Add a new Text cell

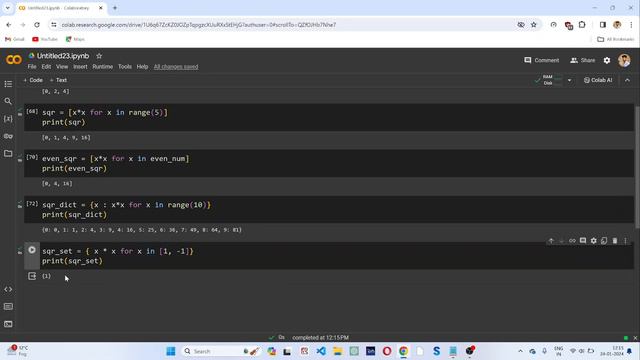[58, 80]
